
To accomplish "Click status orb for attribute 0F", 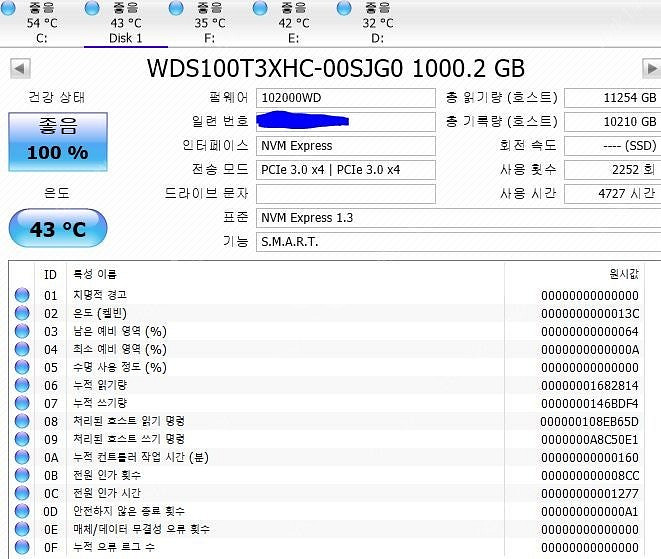I will [x=22, y=547].
